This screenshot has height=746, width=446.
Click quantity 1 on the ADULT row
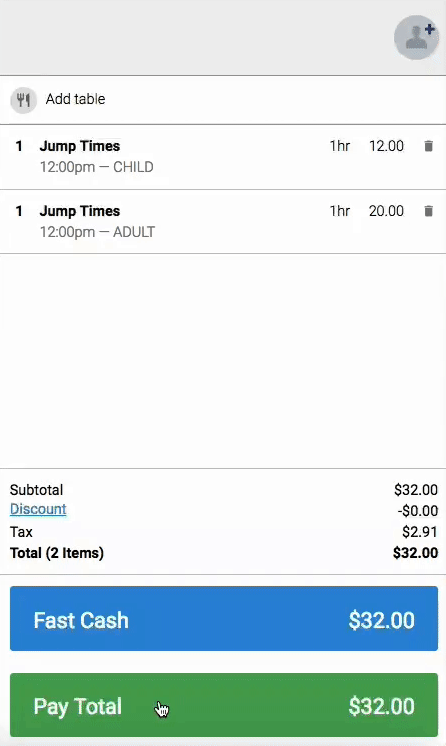pos(19,211)
